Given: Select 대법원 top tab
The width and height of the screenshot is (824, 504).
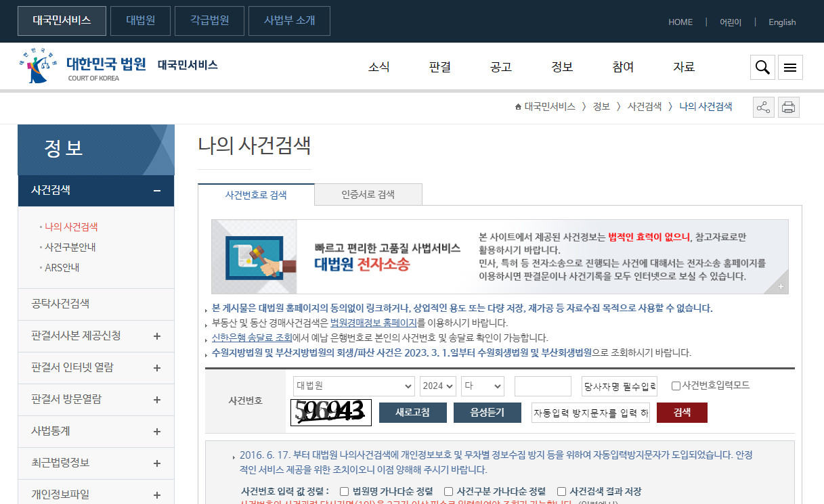Looking at the screenshot, I should [141, 21].
